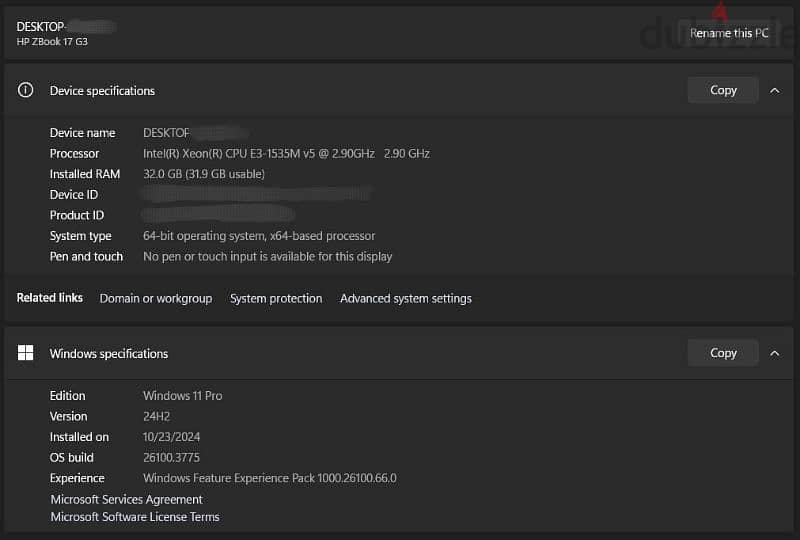The height and width of the screenshot is (540, 800).
Task: Open Microsoft Software License Terms link
Action: (x=135, y=517)
